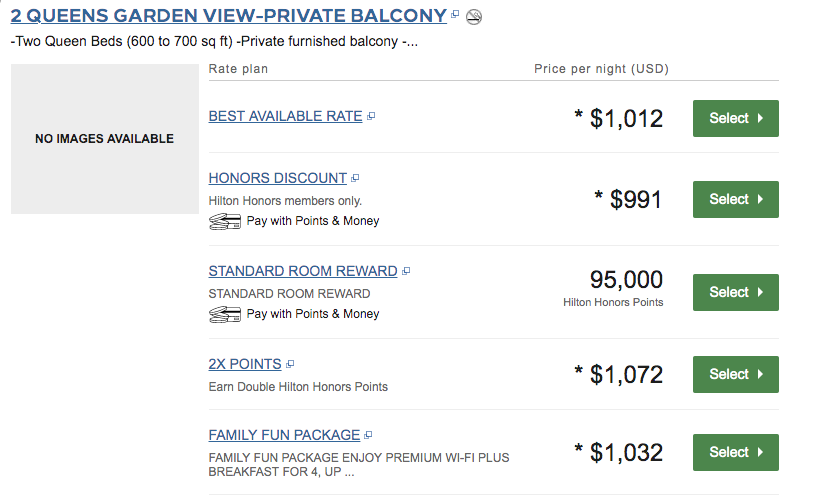Open the Family Fun Package link
The width and height of the screenshot is (816, 504).
(x=284, y=435)
